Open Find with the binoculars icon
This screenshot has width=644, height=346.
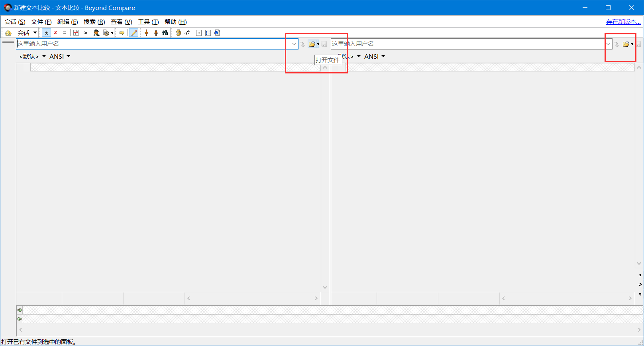click(x=165, y=33)
